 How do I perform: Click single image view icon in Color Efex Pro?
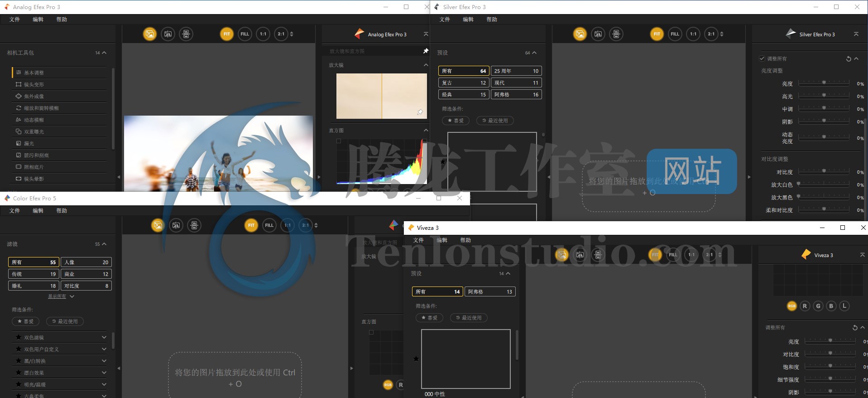pyautogui.click(x=158, y=225)
